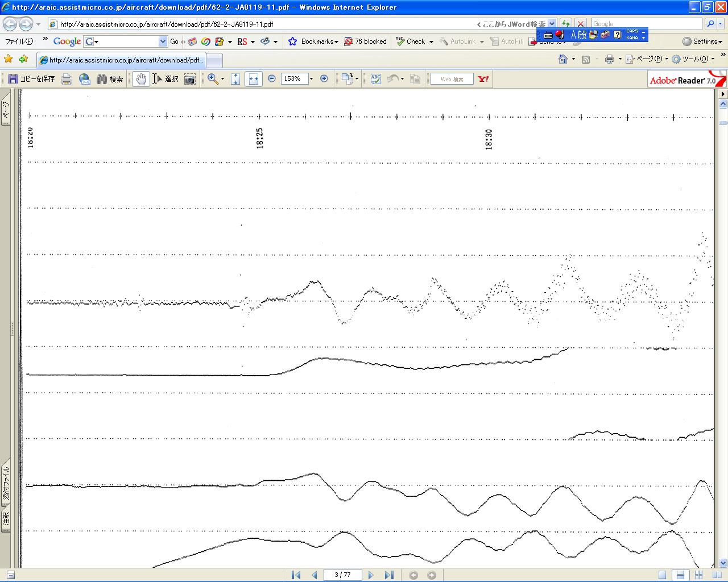728x582 pixels.
Task: Jump to the last page
Action: pos(389,575)
